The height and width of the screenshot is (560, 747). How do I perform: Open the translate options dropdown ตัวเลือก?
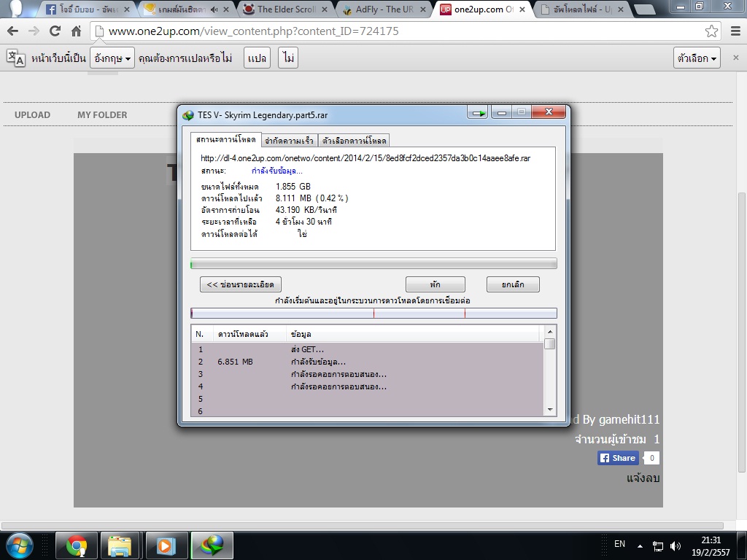click(697, 58)
